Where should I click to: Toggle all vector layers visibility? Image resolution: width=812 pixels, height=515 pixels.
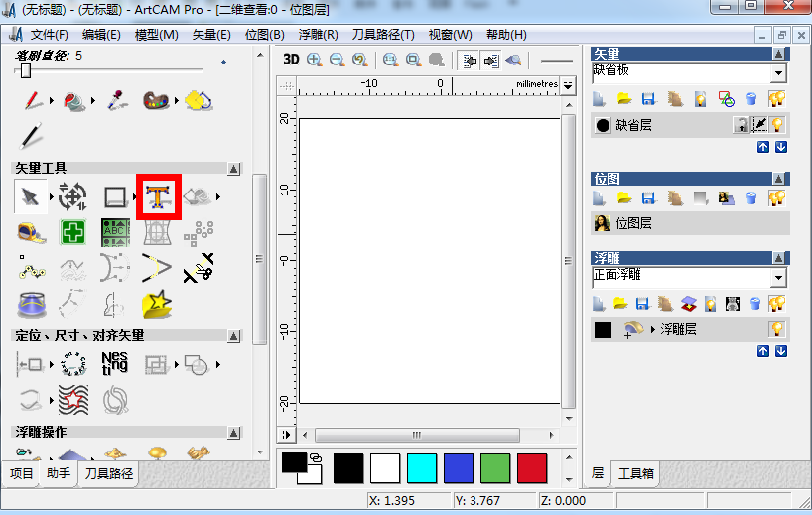coord(777,98)
